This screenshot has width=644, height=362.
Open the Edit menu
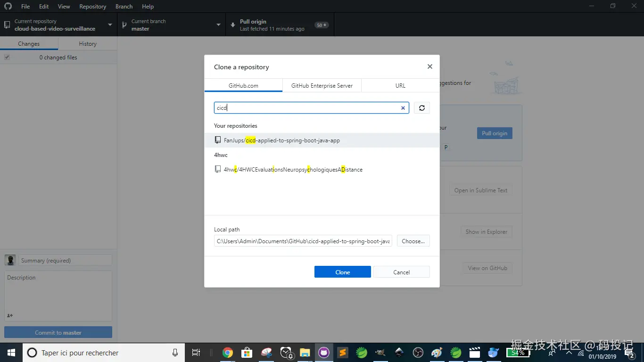point(44,7)
